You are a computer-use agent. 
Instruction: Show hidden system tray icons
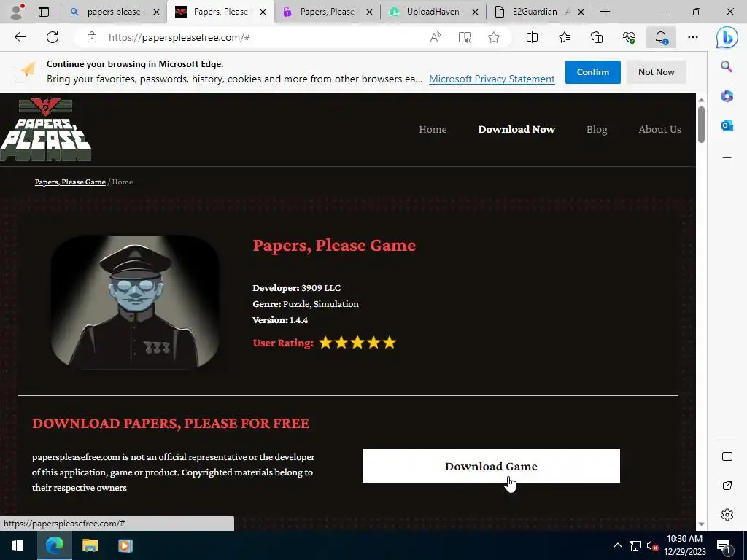pyautogui.click(x=617, y=545)
